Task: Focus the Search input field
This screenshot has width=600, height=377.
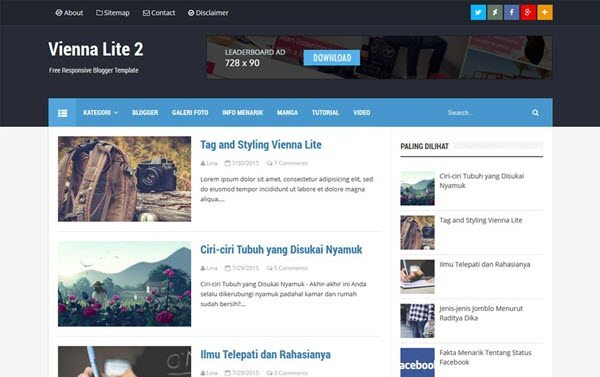Action: coord(486,113)
